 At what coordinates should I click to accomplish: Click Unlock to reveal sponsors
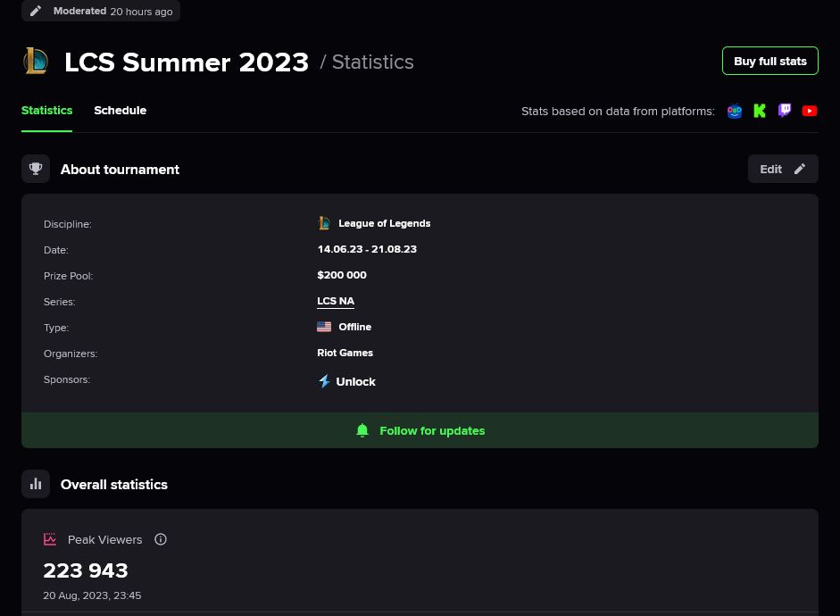[355, 382]
